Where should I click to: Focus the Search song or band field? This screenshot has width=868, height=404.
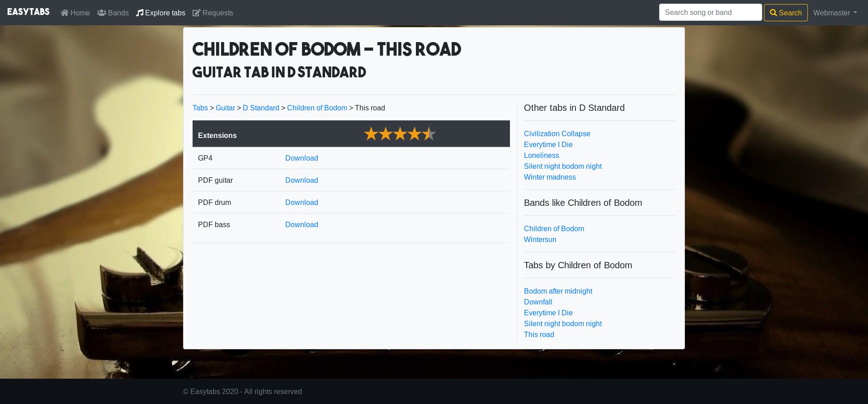point(710,13)
